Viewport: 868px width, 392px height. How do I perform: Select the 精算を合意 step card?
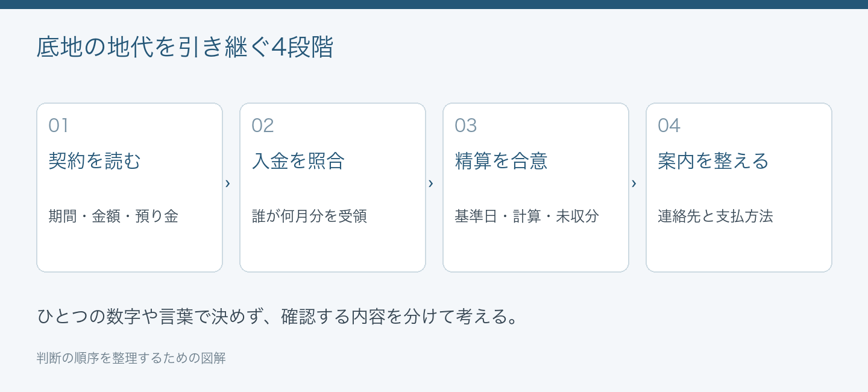[536, 188]
